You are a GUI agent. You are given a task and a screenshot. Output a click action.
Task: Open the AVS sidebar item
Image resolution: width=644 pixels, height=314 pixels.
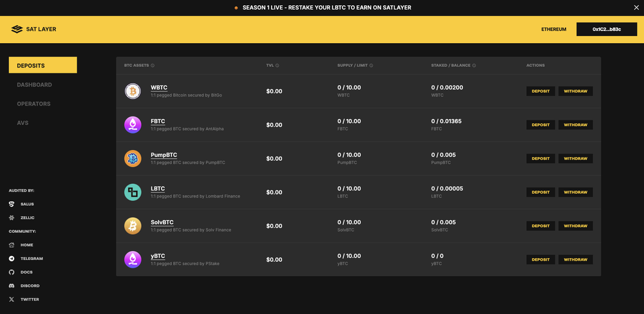pyautogui.click(x=23, y=123)
